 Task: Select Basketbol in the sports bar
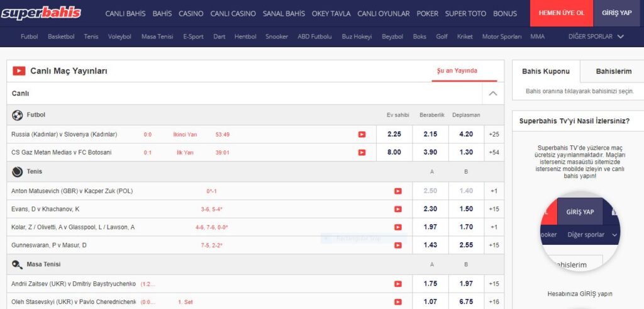61,37
